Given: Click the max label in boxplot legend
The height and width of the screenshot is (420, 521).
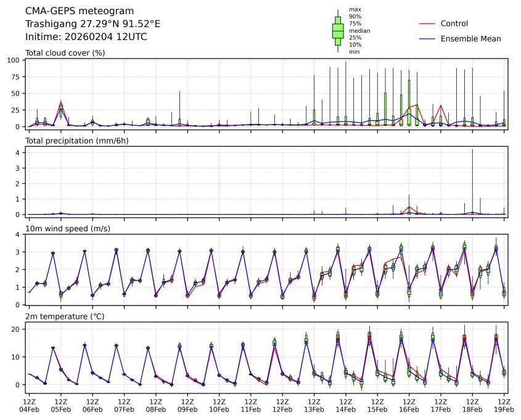Looking at the screenshot, I should 354,9.
